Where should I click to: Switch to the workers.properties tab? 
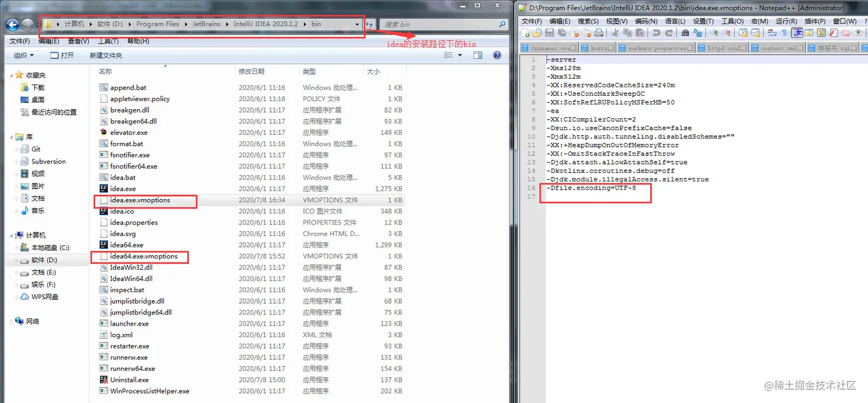[x=655, y=48]
